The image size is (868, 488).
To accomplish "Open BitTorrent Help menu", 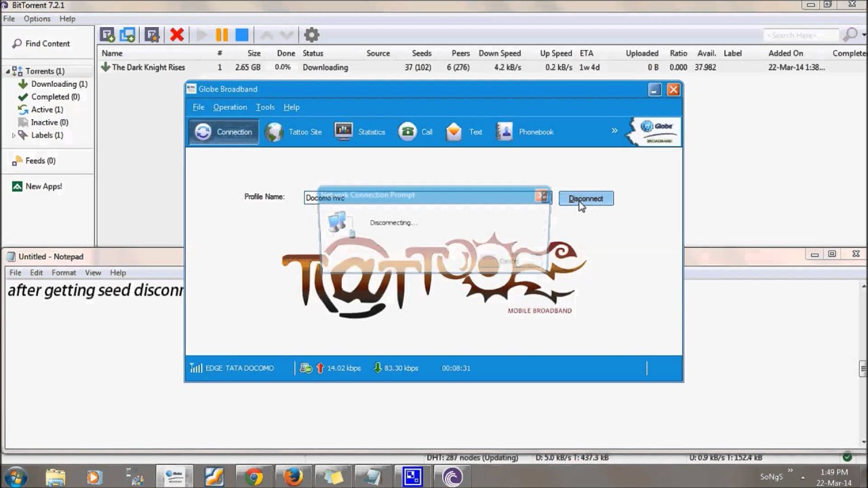I will coord(67,19).
